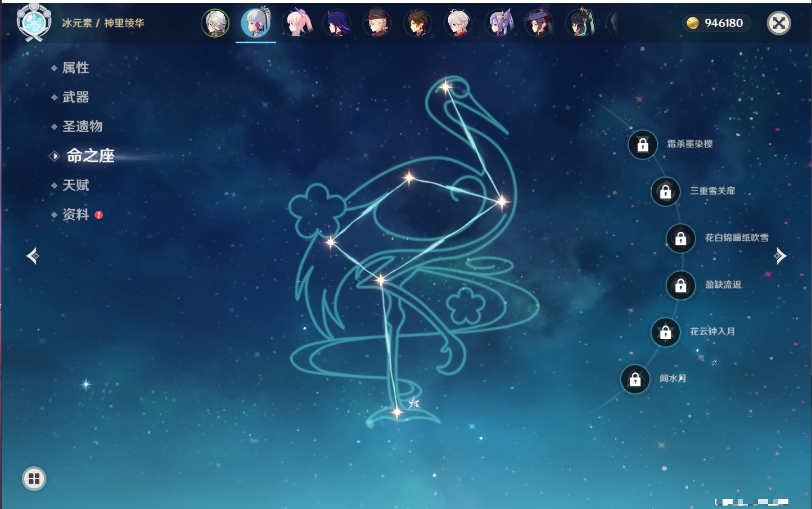Select locked constellation node 花白锦画纸吹雪

(680, 238)
